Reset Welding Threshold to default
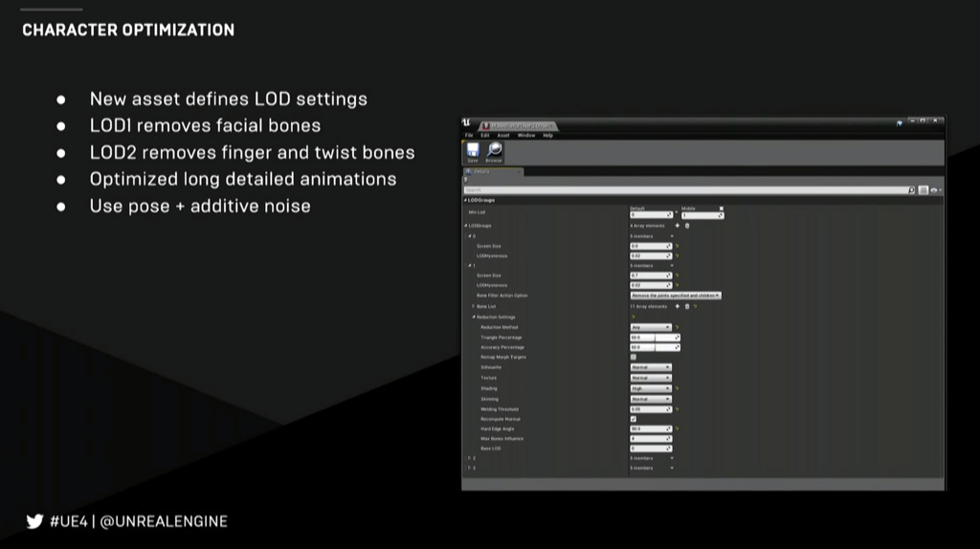 (x=677, y=409)
